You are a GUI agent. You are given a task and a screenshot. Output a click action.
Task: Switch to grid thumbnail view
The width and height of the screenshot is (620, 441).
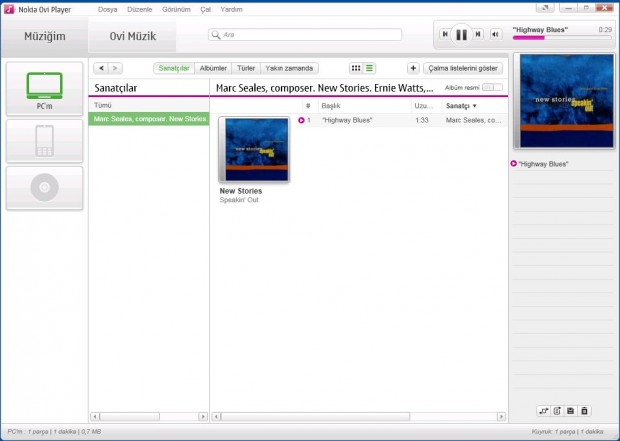click(x=356, y=68)
